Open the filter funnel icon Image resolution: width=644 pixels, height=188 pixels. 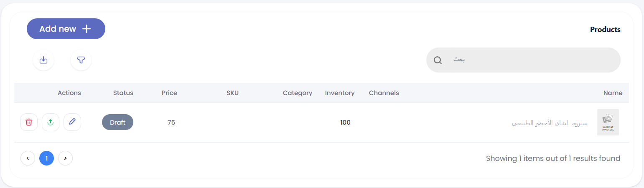click(x=81, y=60)
